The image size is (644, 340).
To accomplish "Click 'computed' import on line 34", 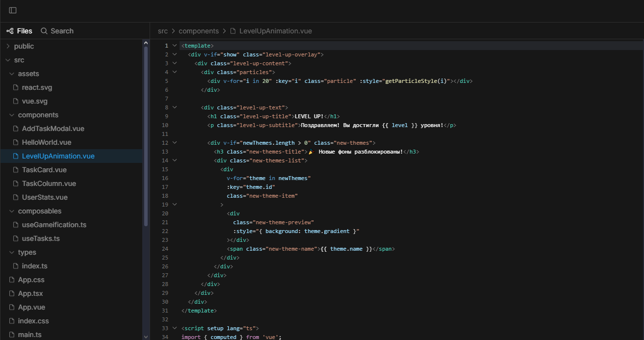I will click(224, 337).
